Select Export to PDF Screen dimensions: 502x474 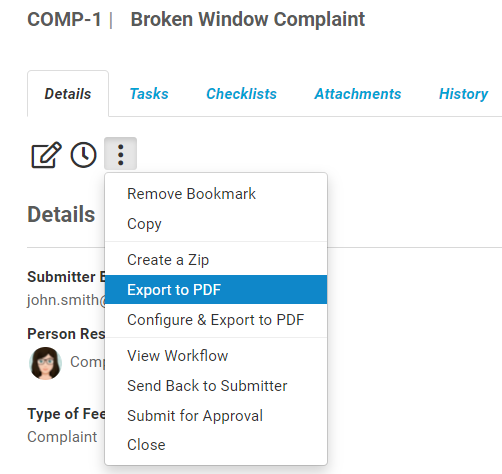(x=216, y=290)
